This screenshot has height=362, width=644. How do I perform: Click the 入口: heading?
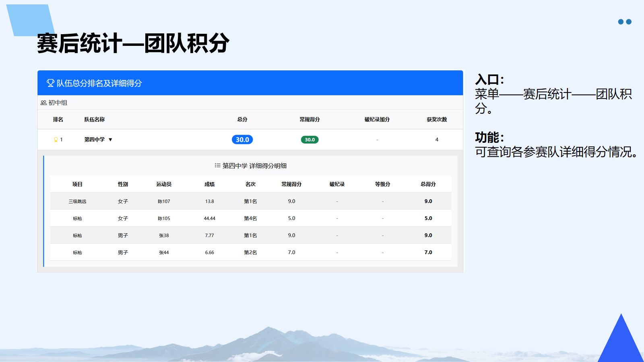tap(489, 80)
